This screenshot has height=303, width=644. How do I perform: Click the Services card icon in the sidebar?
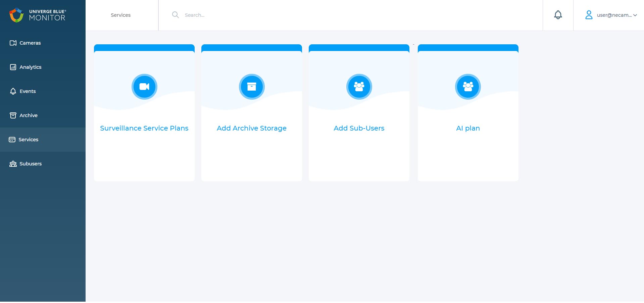[x=12, y=140]
